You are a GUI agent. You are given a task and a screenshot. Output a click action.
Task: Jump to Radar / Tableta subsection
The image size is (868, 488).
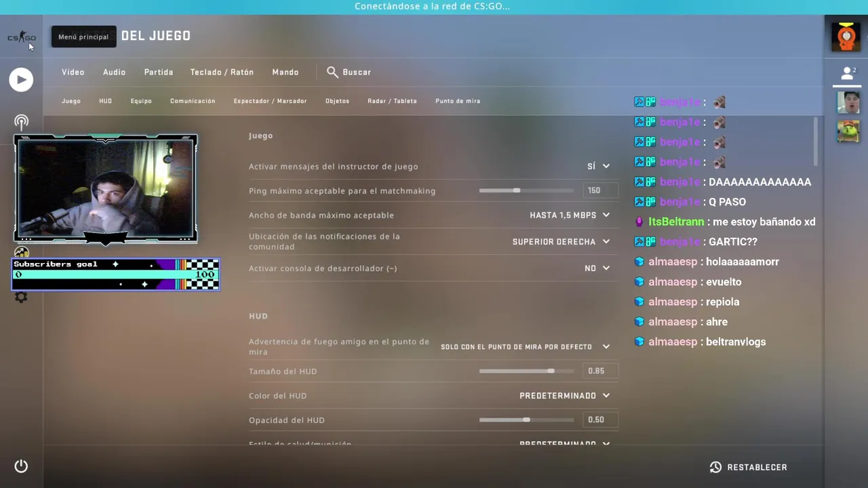[x=392, y=101]
